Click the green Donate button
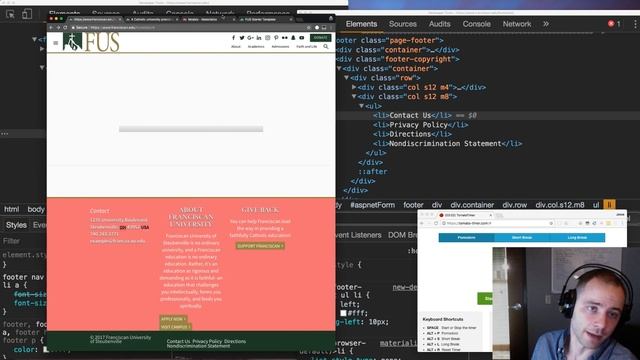Viewport: 640px width, 360px height. coord(320,38)
